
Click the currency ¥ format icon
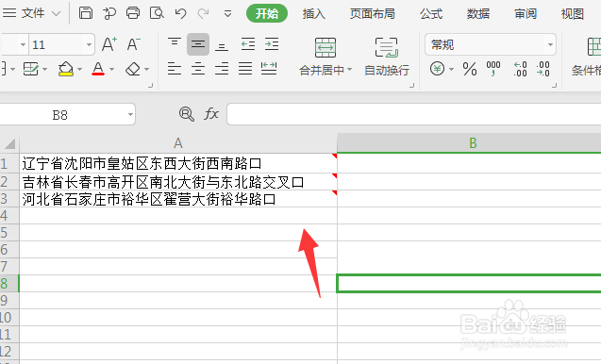[x=437, y=69]
